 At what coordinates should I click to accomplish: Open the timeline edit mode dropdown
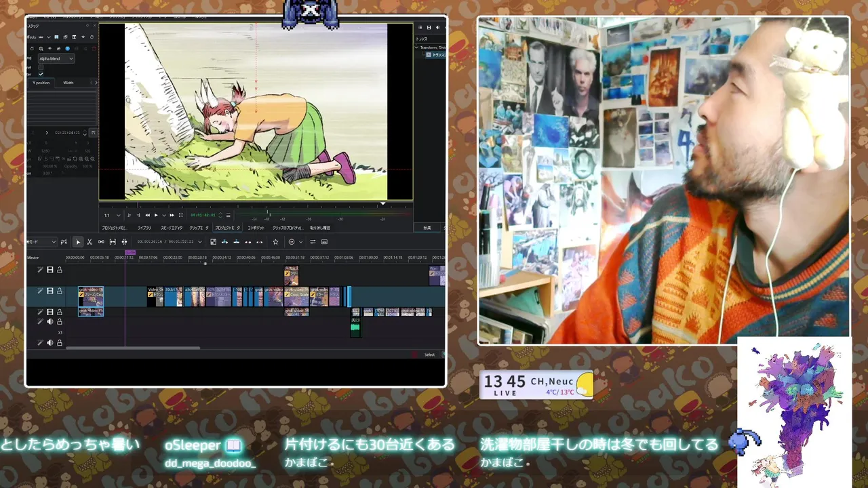pos(42,242)
